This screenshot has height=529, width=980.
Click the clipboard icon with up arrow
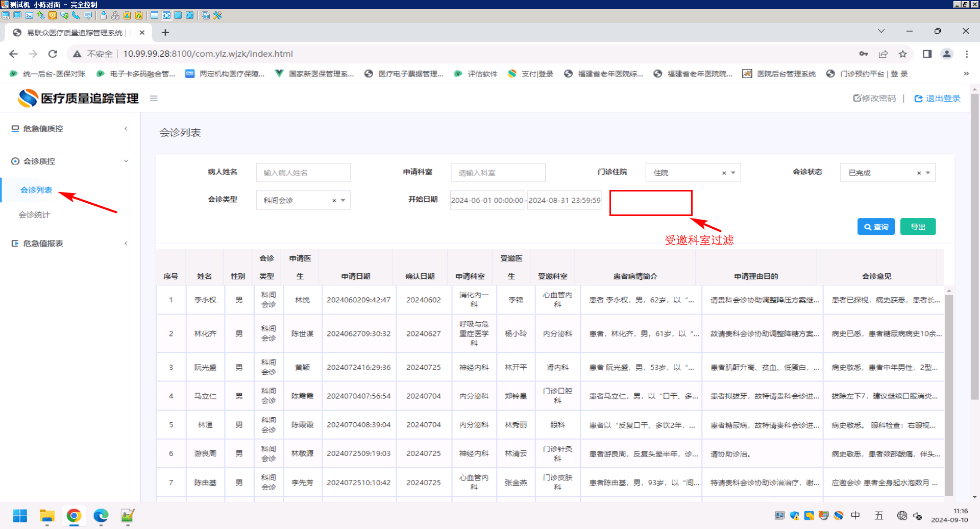click(139, 15)
